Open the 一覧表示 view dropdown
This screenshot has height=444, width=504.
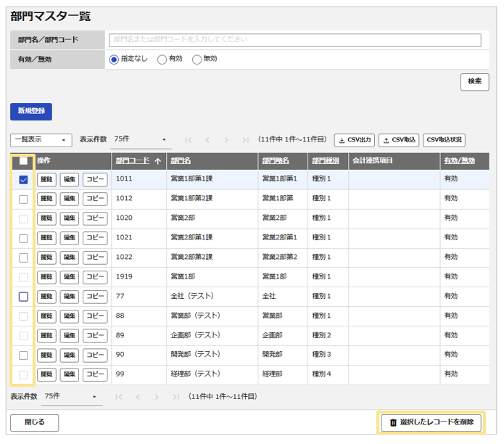point(41,140)
